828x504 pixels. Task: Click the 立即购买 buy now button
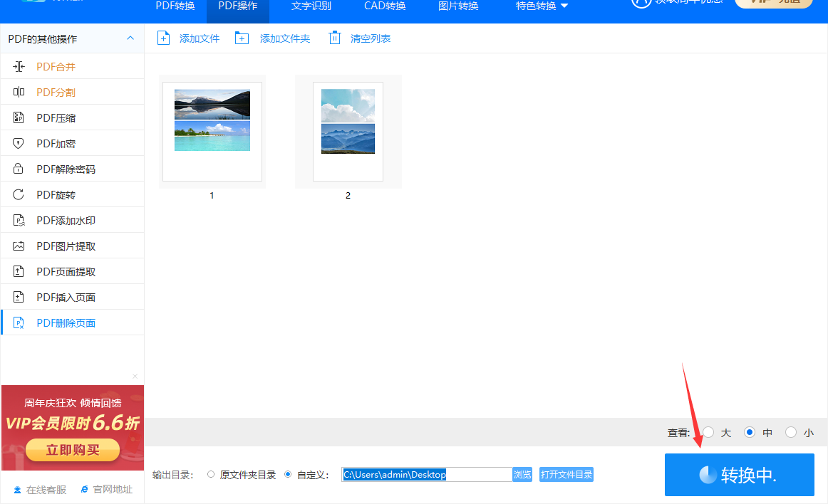73,450
